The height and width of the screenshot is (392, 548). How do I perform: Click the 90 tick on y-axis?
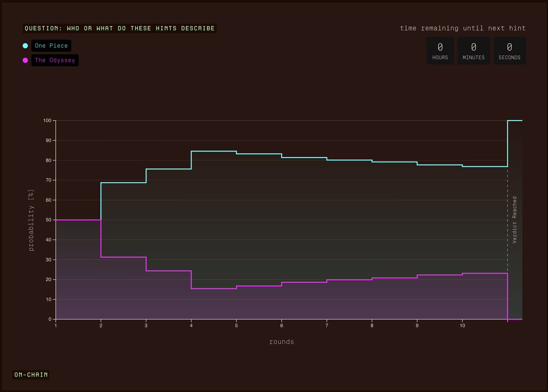[49, 141]
